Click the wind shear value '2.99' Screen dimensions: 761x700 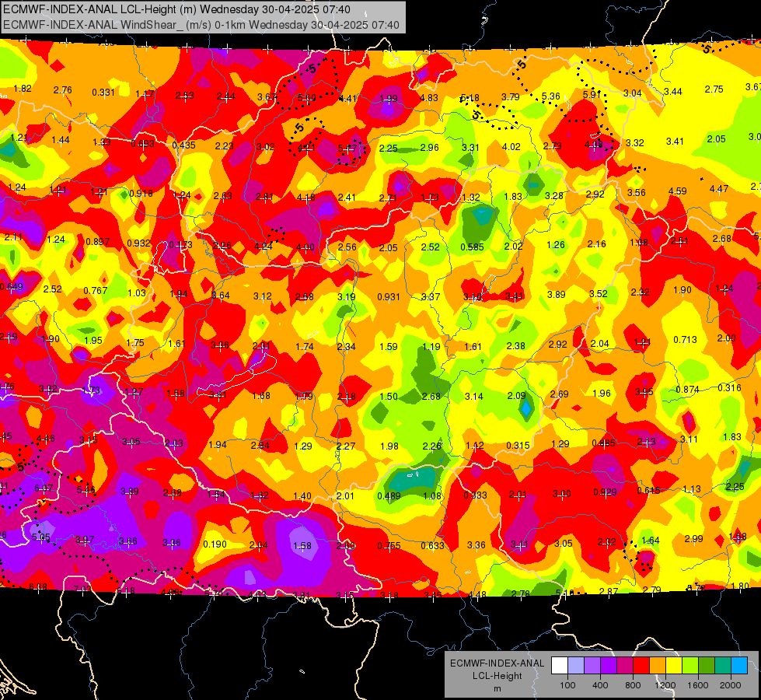pos(694,538)
